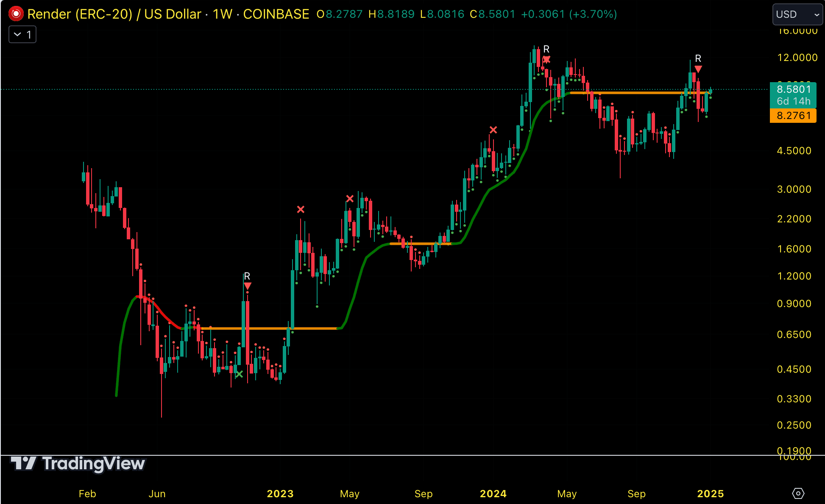The height and width of the screenshot is (504, 825).
Task: Click the Render (ERC-20) / US Dollar symbol title
Action: pos(114,14)
